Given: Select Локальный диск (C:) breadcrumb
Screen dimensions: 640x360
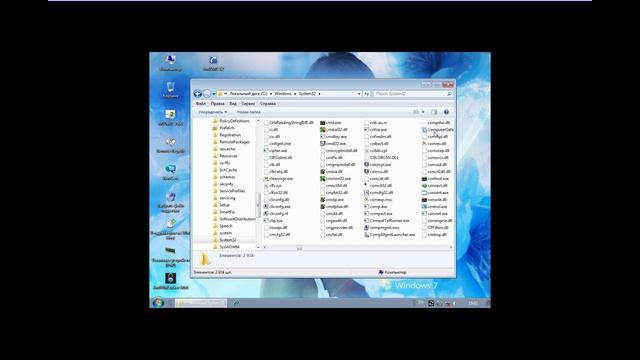Looking at the screenshot, I should click(x=248, y=94).
